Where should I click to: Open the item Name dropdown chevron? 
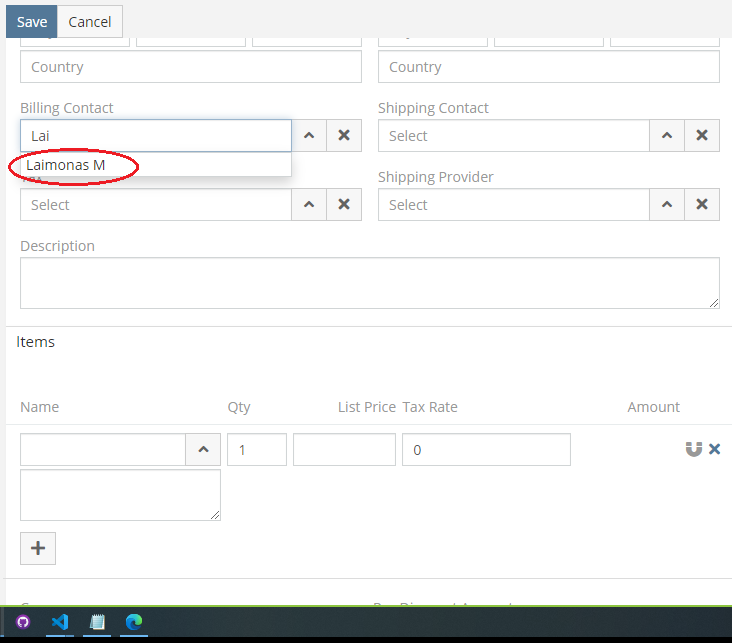(x=203, y=450)
